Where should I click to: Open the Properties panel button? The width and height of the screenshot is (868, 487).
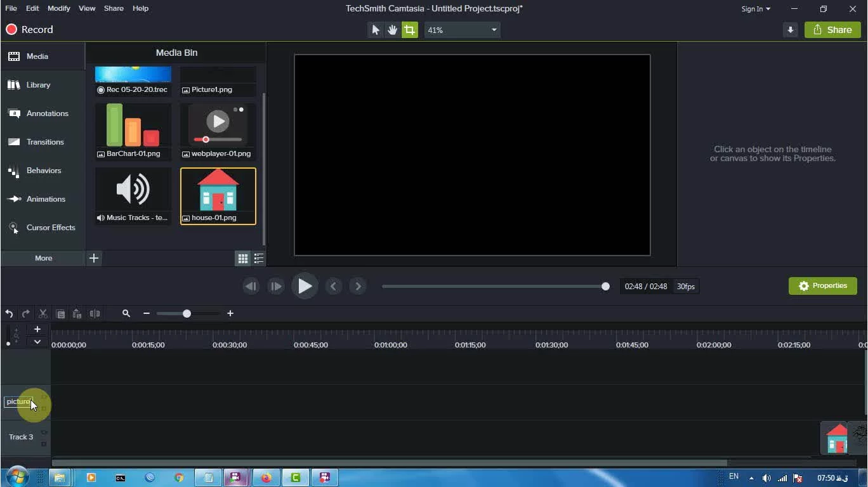pyautogui.click(x=822, y=286)
